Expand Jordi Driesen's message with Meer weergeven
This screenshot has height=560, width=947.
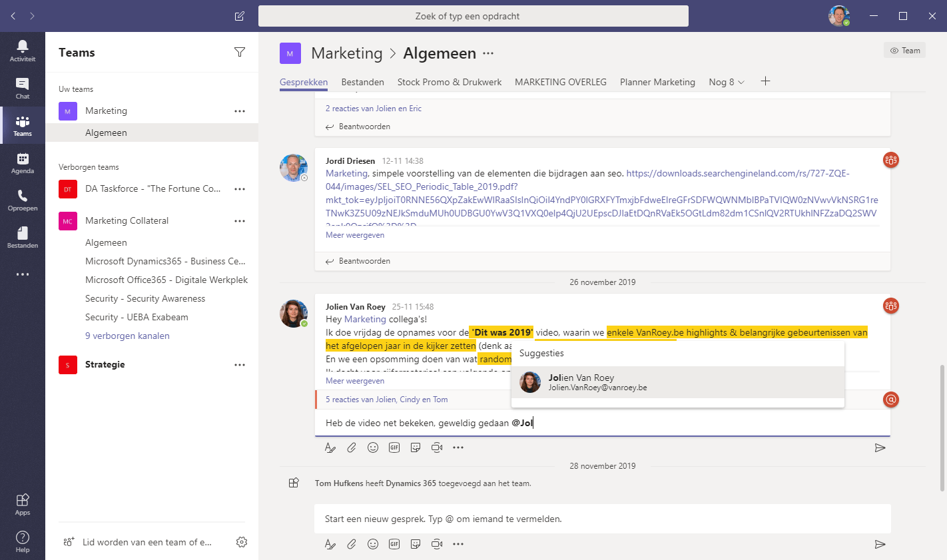click(x=355, y=235)
